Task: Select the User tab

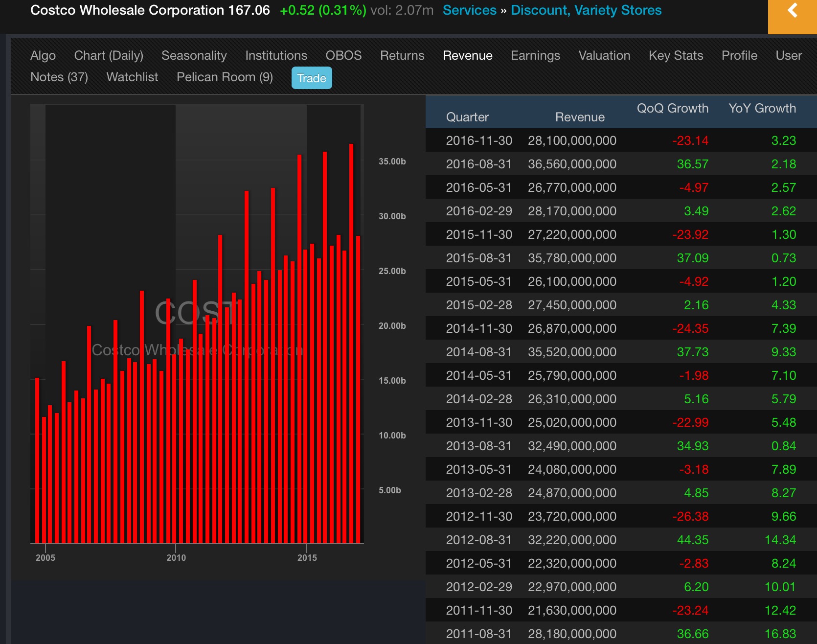Action: pos(789,56)
